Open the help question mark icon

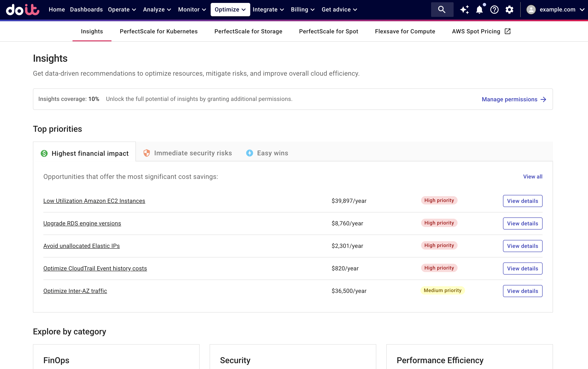(x=494, y=10)
